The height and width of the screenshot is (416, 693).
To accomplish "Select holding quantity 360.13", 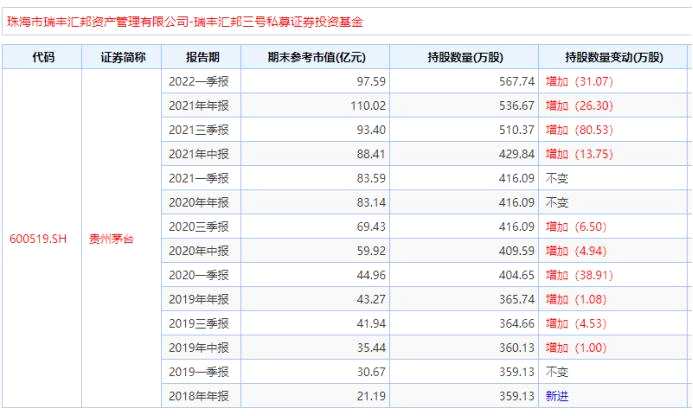I will point(517,348).
